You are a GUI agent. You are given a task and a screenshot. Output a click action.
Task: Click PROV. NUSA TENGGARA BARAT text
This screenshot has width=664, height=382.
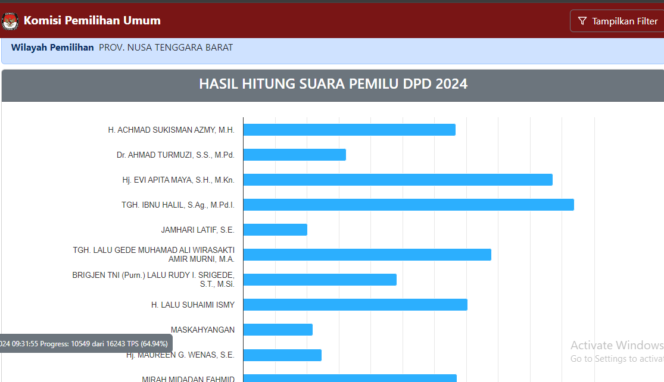pyautogui.click(x=166, y=47)
